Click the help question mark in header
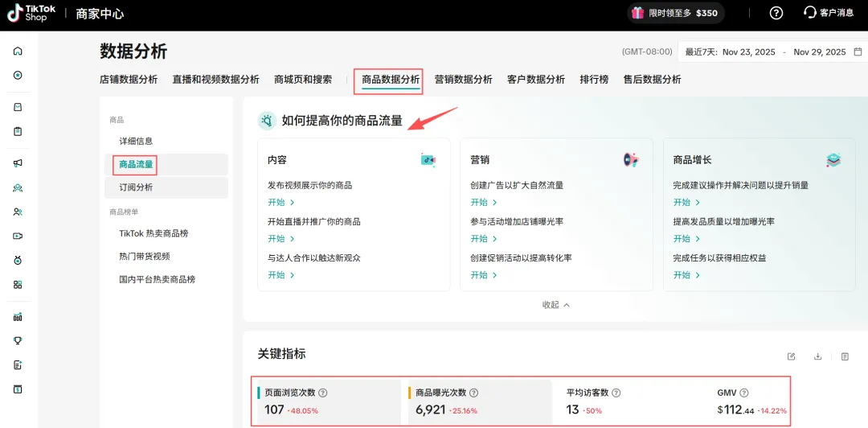The width and height of the screenshot is (868, 428). click(x=776, y=13)
